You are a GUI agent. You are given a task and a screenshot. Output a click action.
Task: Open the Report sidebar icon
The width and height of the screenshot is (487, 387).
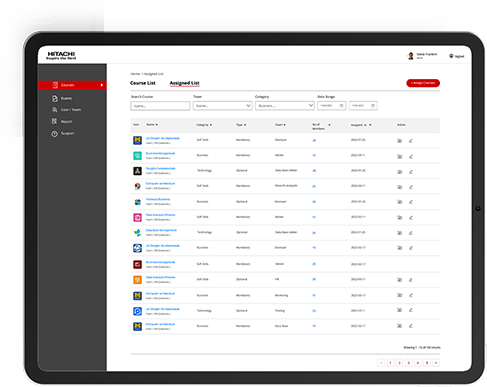point(54,121)
